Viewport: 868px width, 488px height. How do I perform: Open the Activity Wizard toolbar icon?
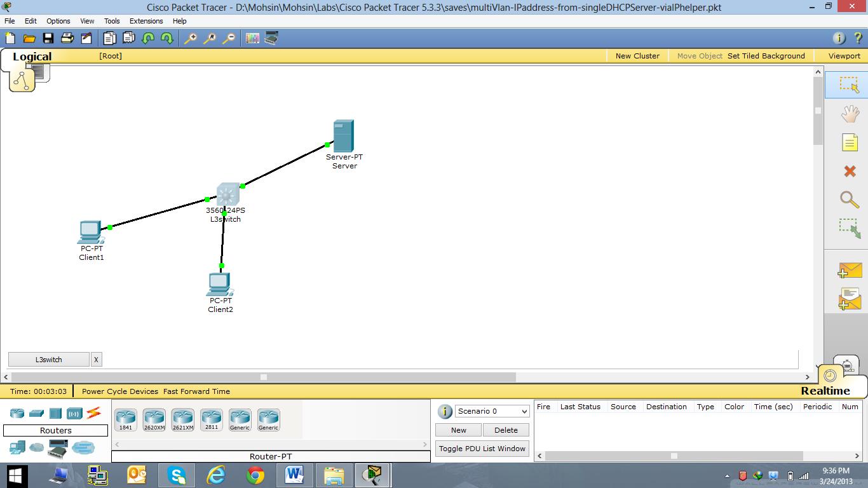[x=86, y=38]
